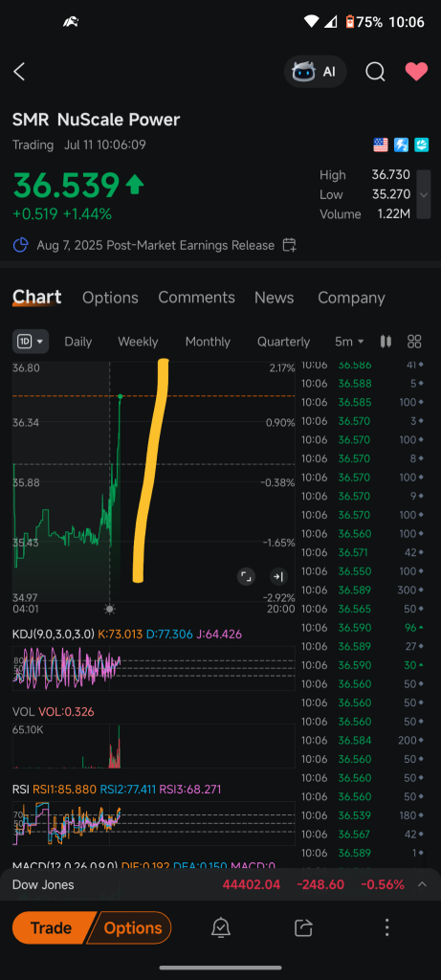The height and width of the screenshot is (980, 441).
Task: Open the 5m interval dropdown
Action: pos(349,342)
